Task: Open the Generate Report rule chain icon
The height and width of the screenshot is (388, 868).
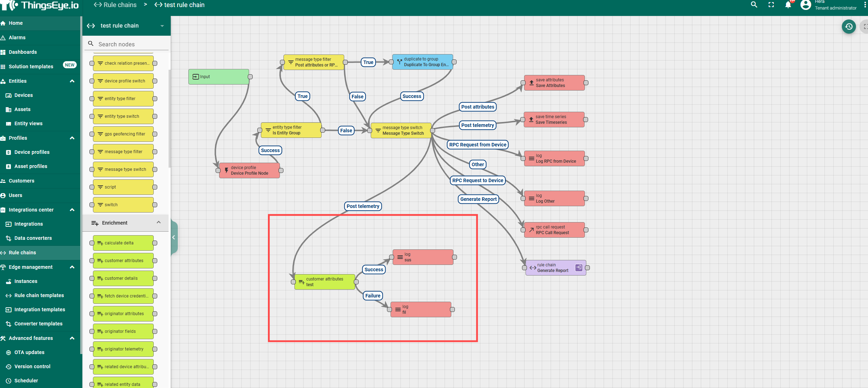Action: tap(579, 267)
